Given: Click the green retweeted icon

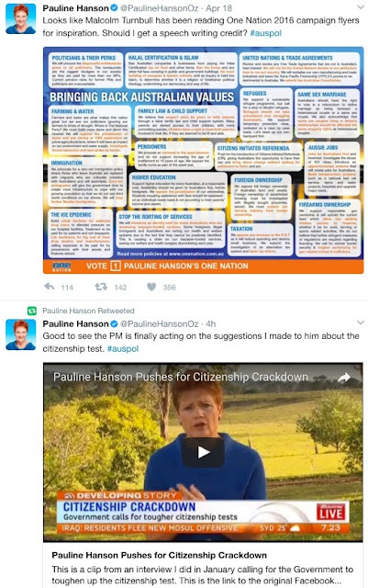Looking at the screenshot, I should point(32,311).
